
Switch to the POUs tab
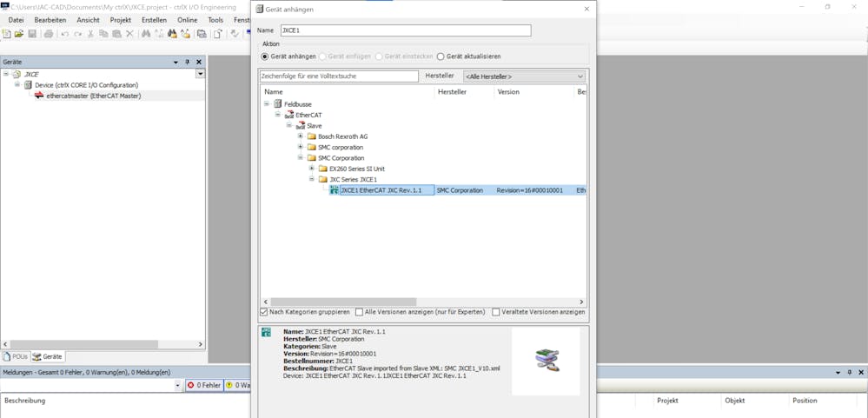coord(16,356)
